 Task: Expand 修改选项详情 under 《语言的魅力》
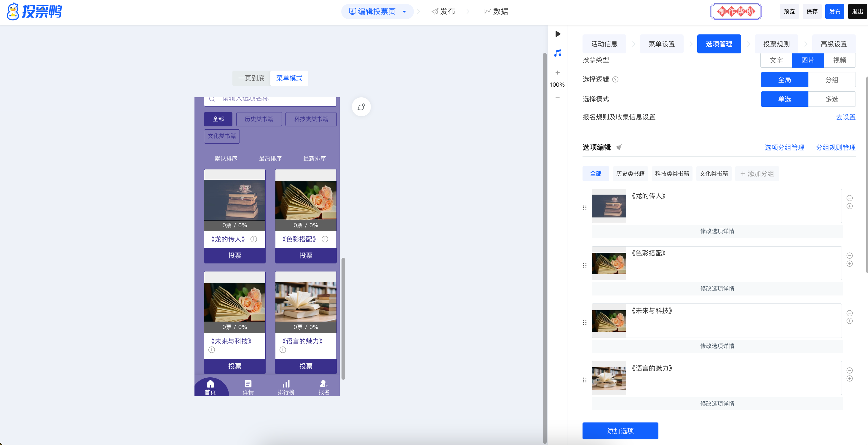[717, 403]
